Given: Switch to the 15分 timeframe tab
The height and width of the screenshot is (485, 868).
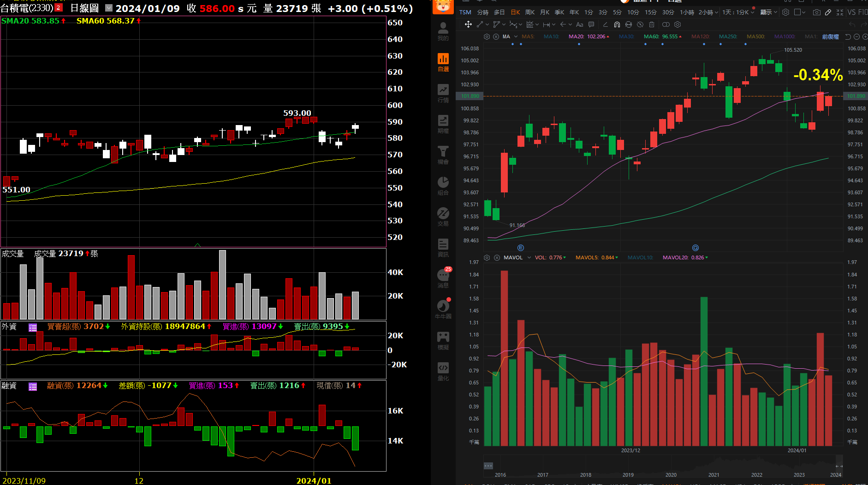Looking at the screenshot, I should pyautogui.click(x=650, y=12).
